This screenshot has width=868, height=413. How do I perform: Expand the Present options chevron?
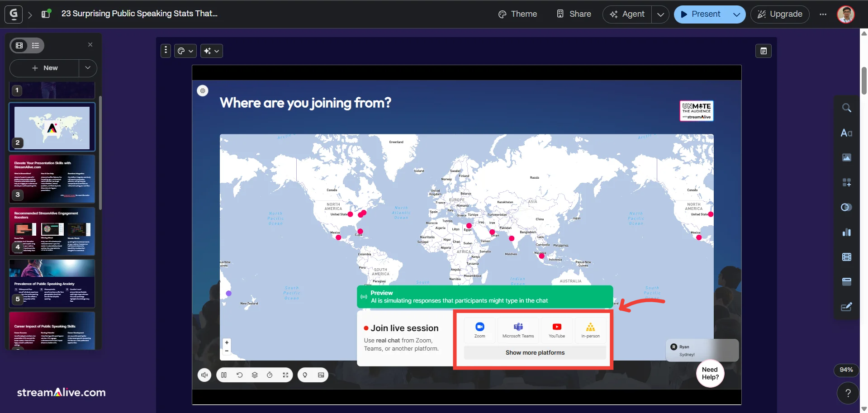pyautogui.click(x=736, y=14)
